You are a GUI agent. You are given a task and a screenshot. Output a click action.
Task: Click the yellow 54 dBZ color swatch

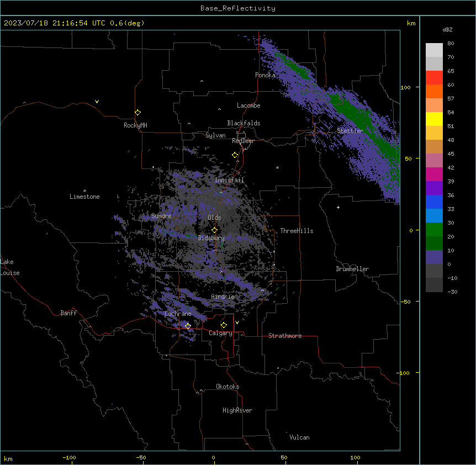tap(434, 119)
